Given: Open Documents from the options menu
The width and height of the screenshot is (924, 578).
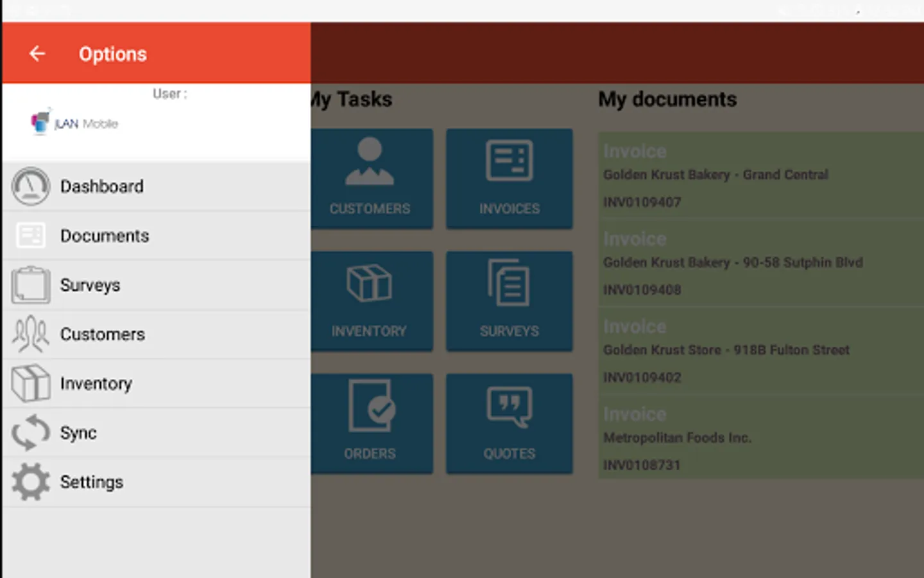Looking at the screenshot, I should pyautogui.click(x=157, y=236).
